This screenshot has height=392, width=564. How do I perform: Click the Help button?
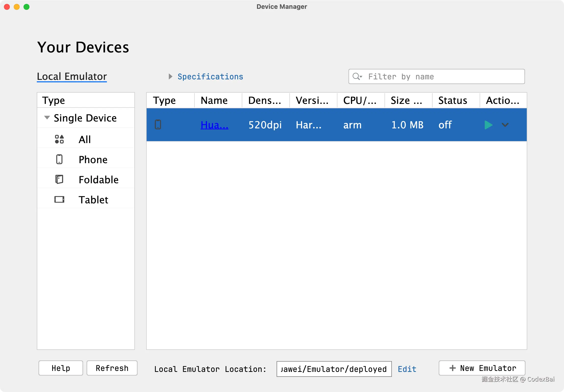[x=61, y=368]
